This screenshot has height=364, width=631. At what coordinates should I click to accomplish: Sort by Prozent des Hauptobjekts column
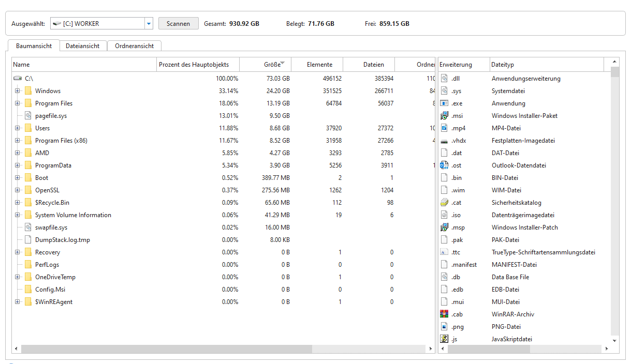coord(192,65)
